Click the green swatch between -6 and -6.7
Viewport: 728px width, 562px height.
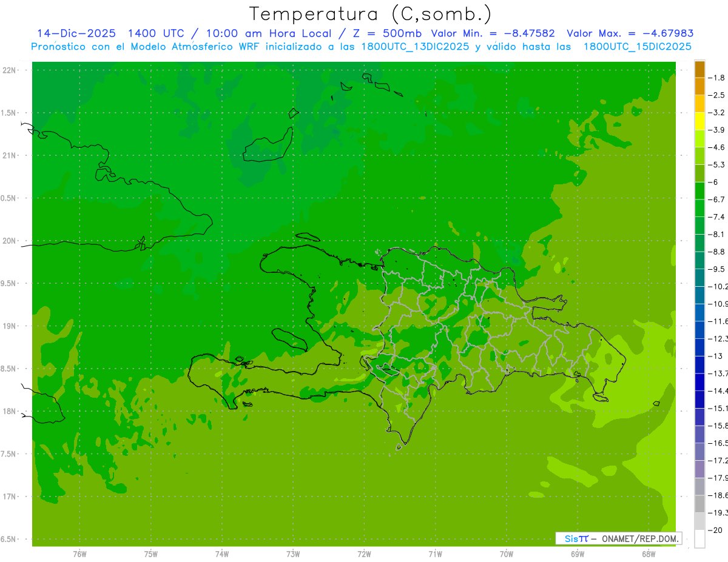[699, 191]
